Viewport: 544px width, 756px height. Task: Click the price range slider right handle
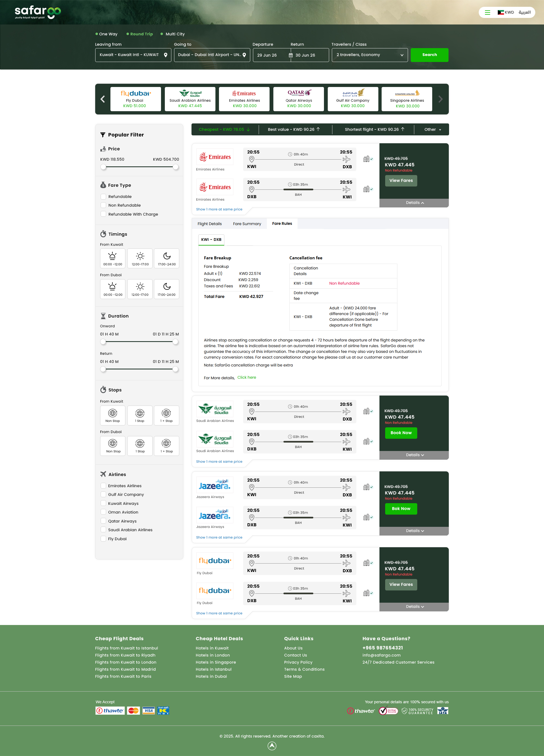176,167
